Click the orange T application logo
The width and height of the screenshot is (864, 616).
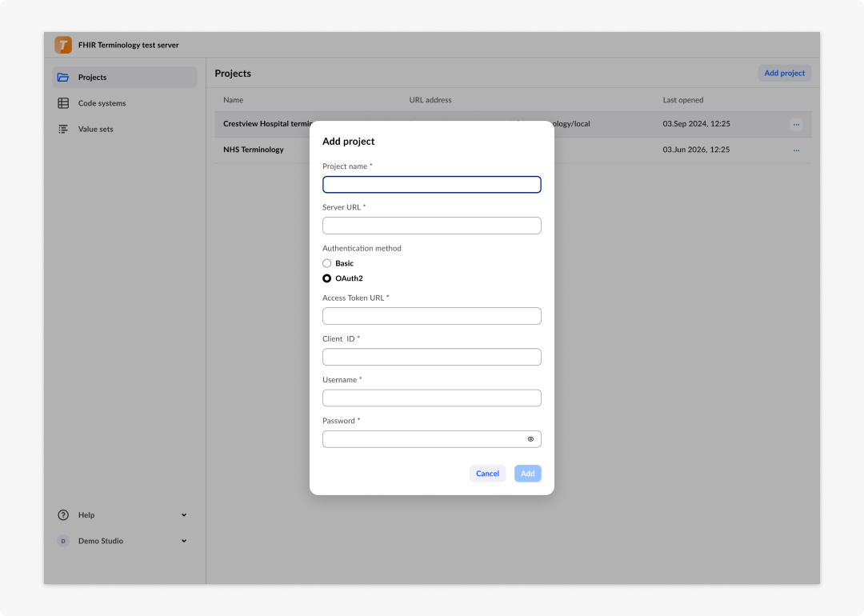(x=63, y=45)
